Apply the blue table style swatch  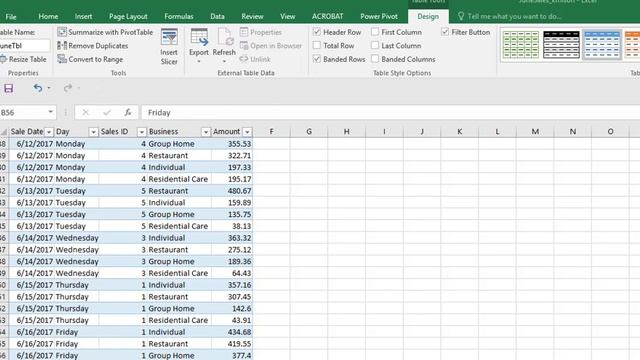(x=602, y=44)
